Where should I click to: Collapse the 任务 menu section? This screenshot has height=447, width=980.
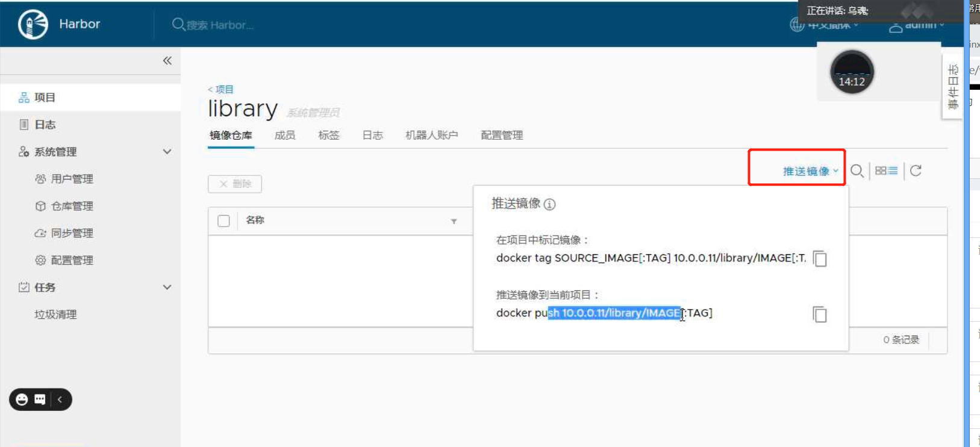click(x=167, y=287)
